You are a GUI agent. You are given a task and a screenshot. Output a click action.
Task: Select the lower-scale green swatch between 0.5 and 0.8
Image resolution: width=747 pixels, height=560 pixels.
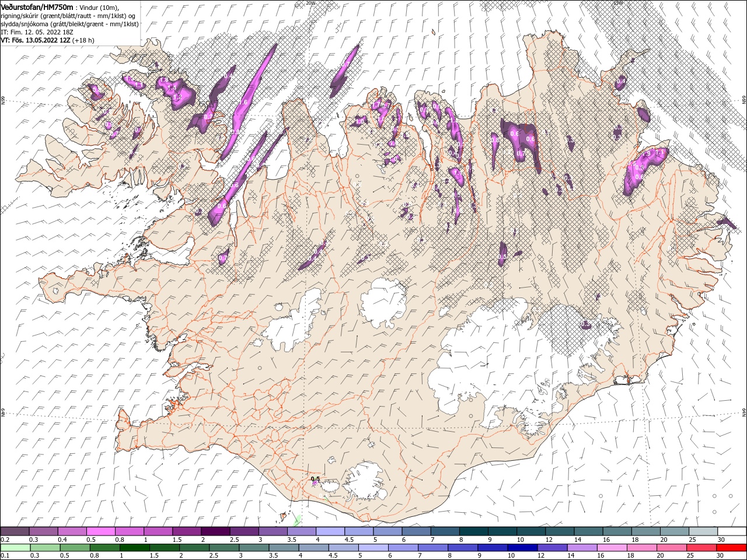pos(75,548)
